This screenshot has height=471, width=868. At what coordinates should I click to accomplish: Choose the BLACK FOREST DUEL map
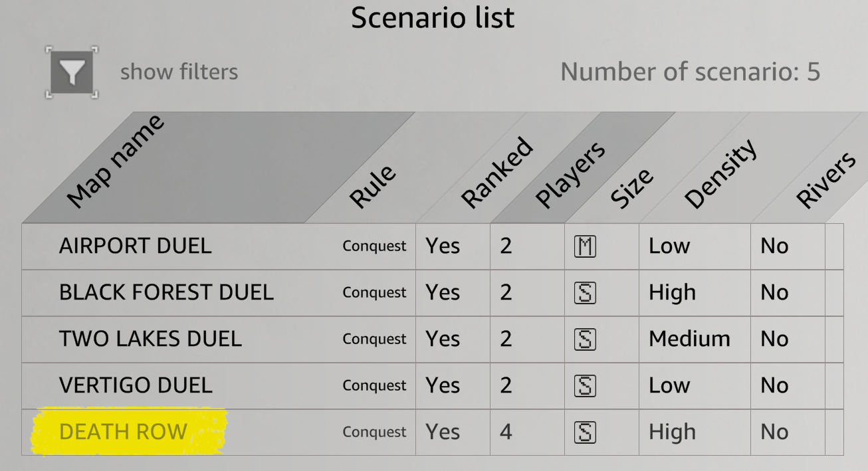click(x=166, y=293)
